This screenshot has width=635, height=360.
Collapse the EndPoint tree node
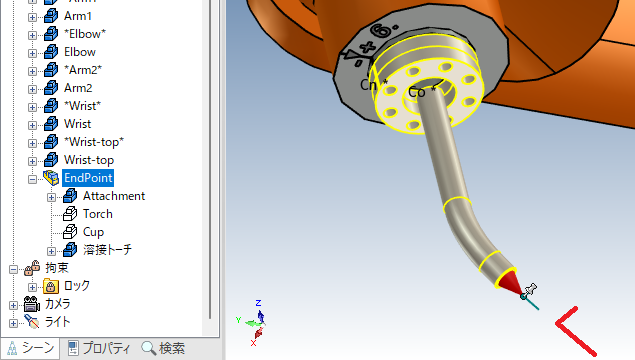pos(32,179)
